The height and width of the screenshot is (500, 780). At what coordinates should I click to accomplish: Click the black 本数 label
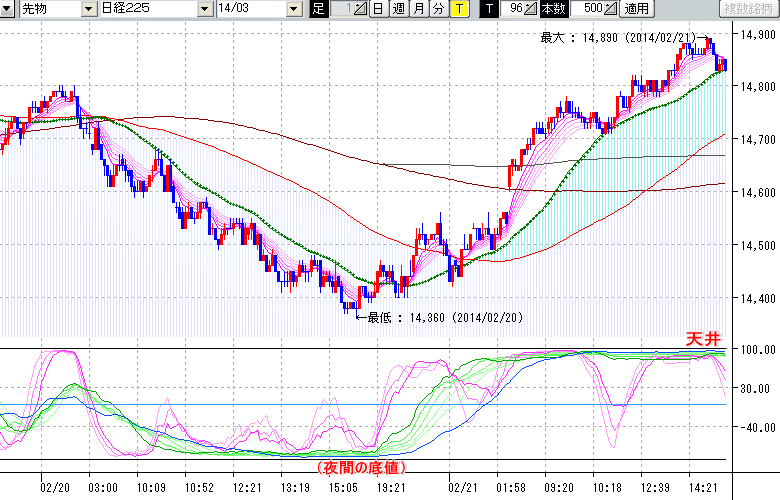[552, 9]
